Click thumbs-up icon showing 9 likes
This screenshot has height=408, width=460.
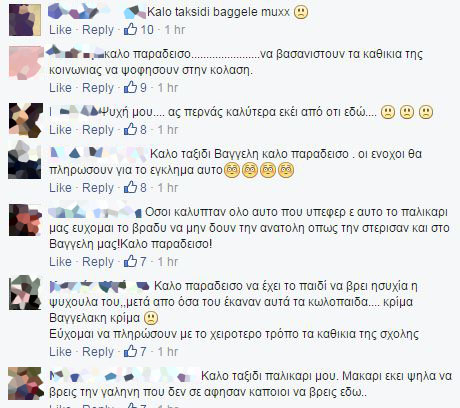click(x=130, y=87)
